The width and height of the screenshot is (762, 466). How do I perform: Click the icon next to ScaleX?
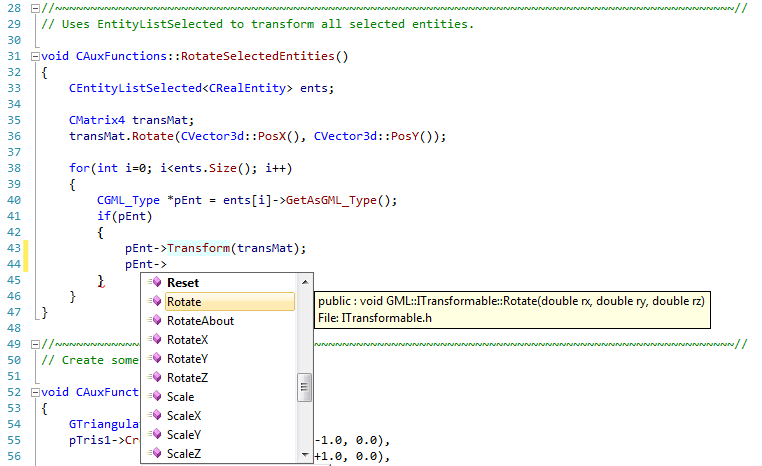coord(155,416)
